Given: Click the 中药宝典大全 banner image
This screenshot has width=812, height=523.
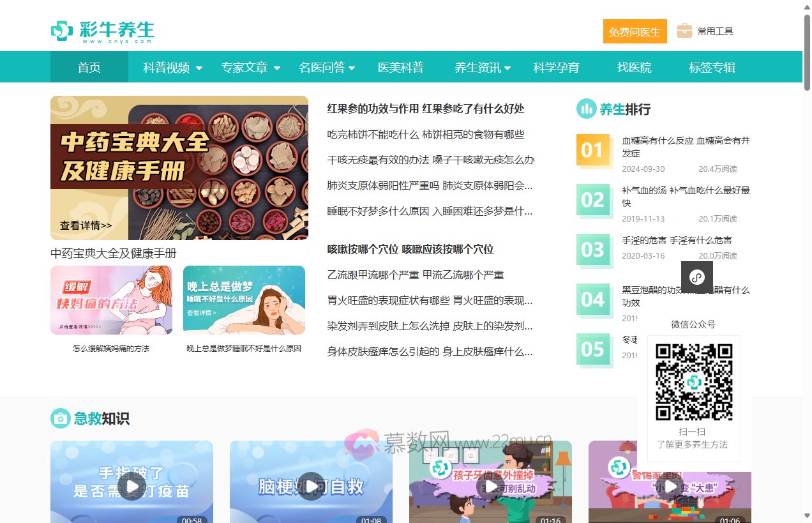Looking at the screenshot, I should 179,168.
